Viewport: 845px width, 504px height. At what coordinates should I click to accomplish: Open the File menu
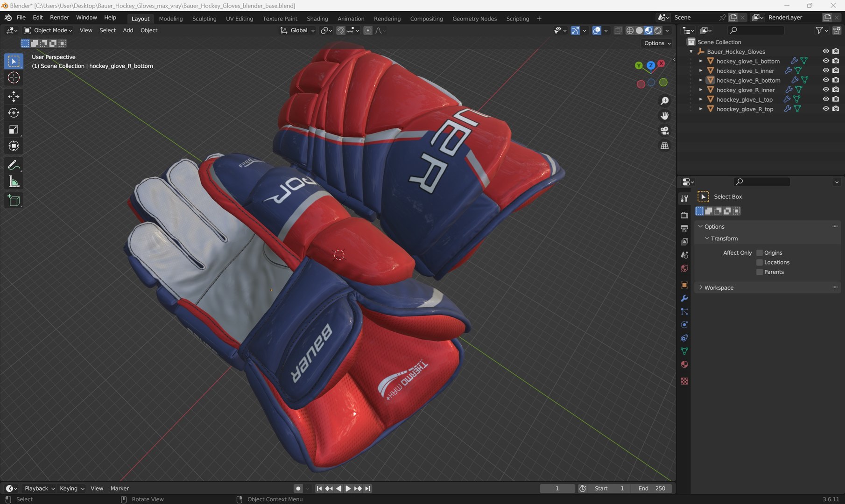click(21, 17)
